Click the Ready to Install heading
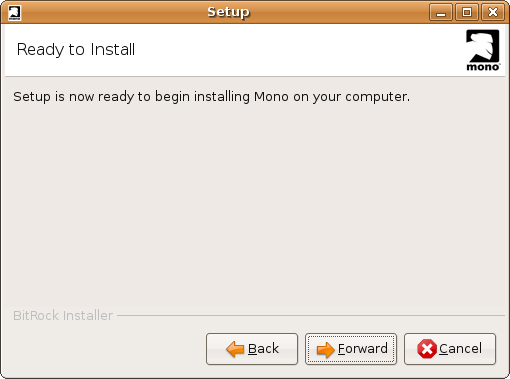 coord(76,50)
